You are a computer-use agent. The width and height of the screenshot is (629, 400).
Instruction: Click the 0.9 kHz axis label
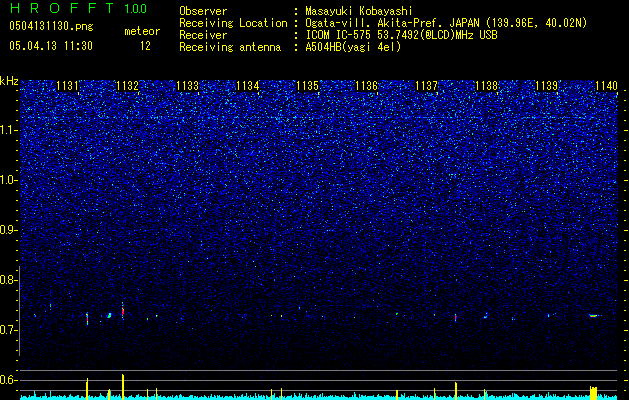click(x=9, y=230)
